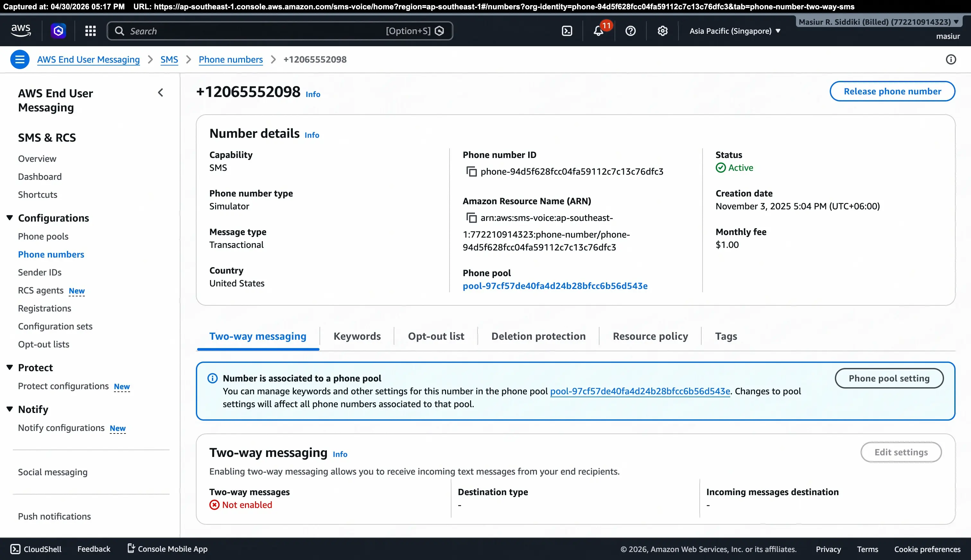Viewport: 971px width, 560px height.
Task: Open the info panel icon at top right
Action: click(951, 60)
